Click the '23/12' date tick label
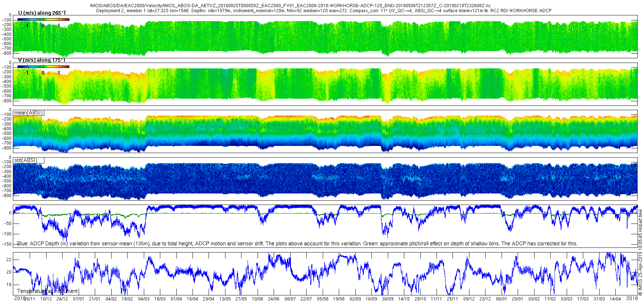Screen dimensions: 644x304 (485, 299)
